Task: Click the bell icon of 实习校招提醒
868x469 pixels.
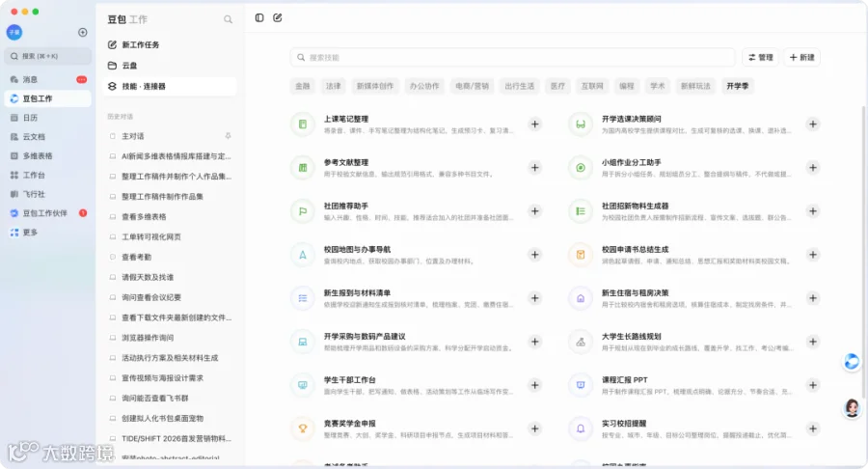Action: (x=581, y=428)
